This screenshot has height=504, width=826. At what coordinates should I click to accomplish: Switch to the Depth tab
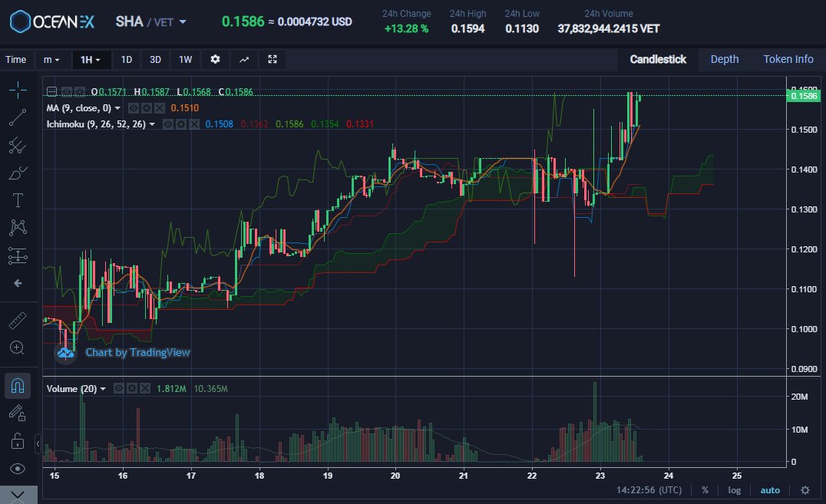click(724, 59)
